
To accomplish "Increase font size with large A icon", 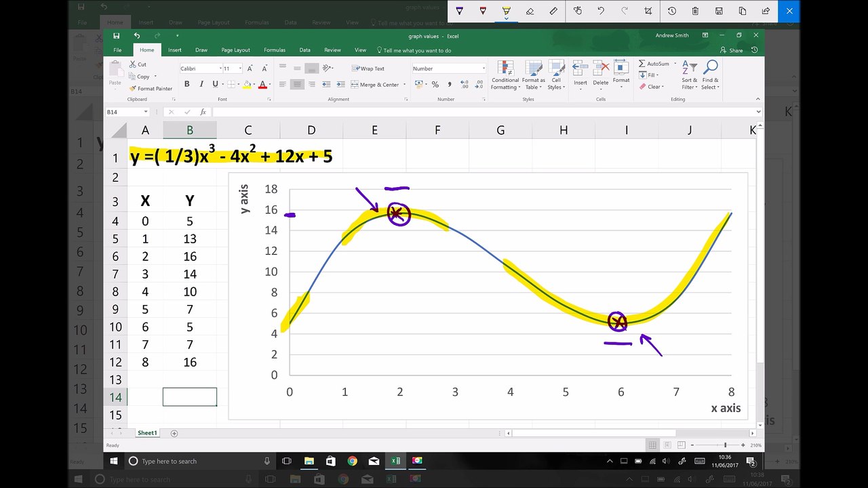I will click(x=250, y=68).
